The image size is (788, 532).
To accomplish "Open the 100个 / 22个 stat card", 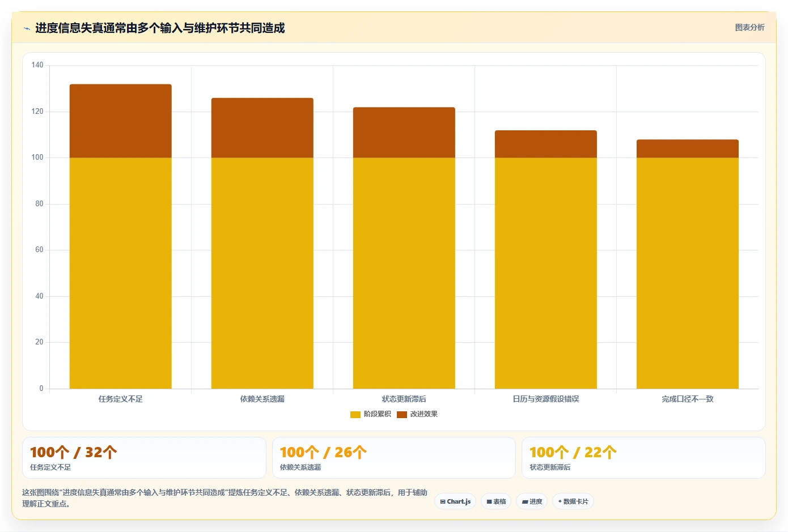I will 643,458.
